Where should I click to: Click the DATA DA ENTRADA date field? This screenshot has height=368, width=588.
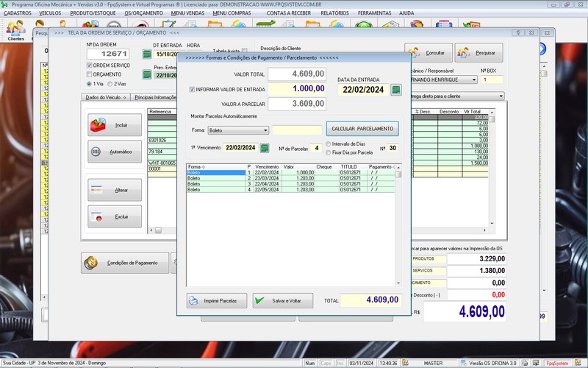(363, 90)
